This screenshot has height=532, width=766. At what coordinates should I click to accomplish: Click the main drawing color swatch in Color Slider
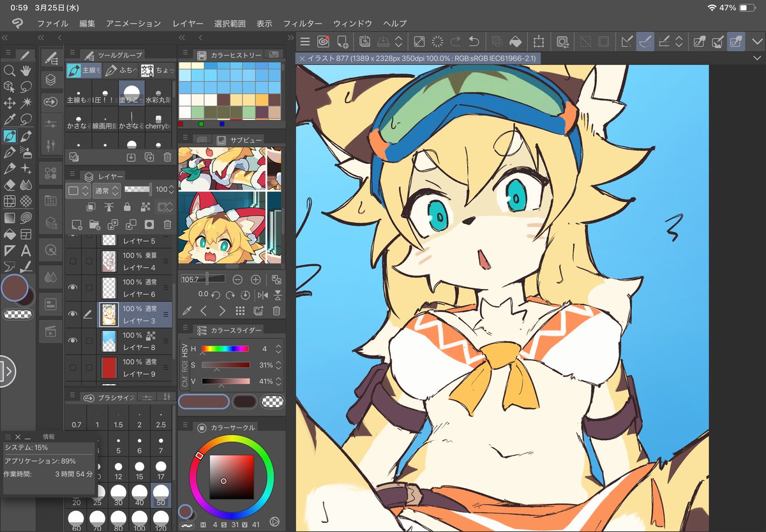pos(204,401)
